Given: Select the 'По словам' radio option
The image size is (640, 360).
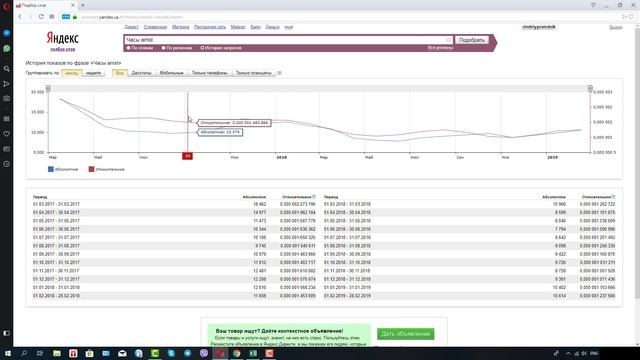Looking at the screenshot, I should click(x=129, y=48).
